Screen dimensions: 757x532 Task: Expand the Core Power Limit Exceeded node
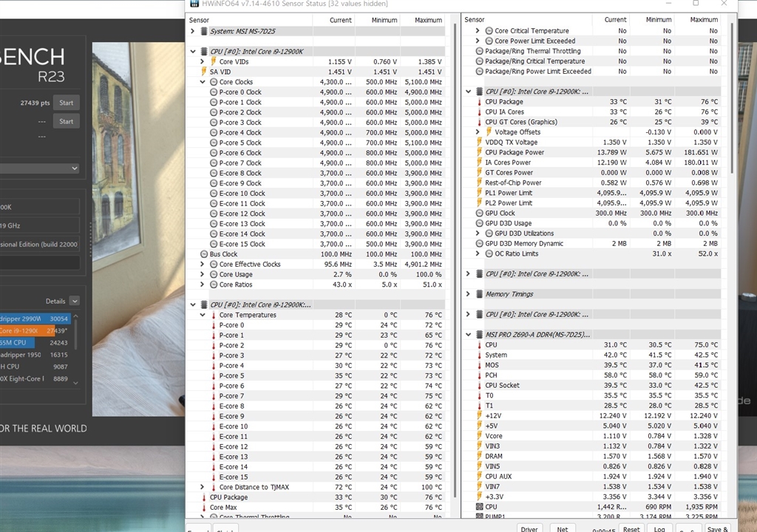(x=478, y=41)
